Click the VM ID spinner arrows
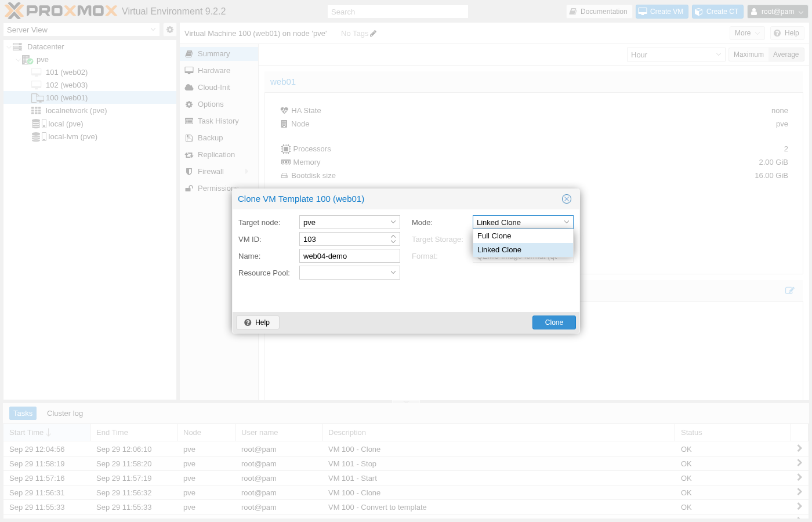The image size is (812, 522). click(x=393, y=239)
